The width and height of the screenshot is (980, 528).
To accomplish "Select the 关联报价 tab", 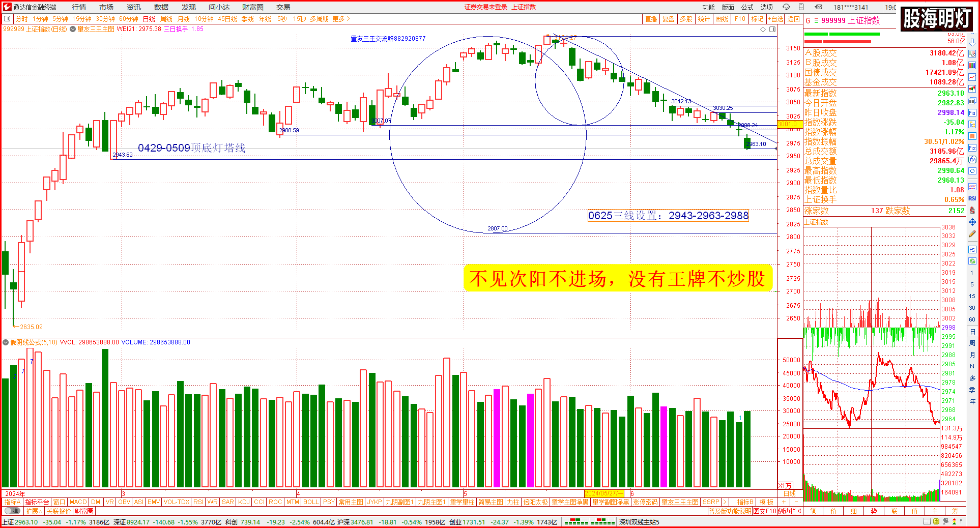I will tap(59, 511).
